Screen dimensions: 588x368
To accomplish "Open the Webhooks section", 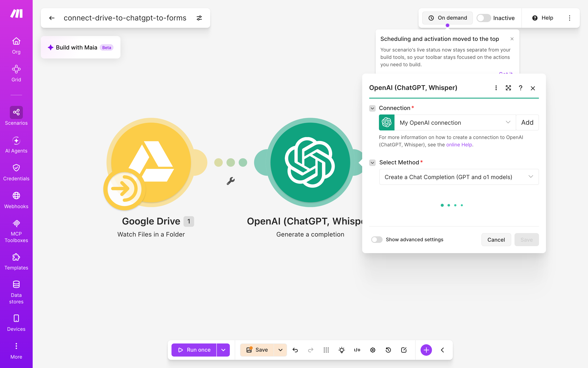I will 16,200.
